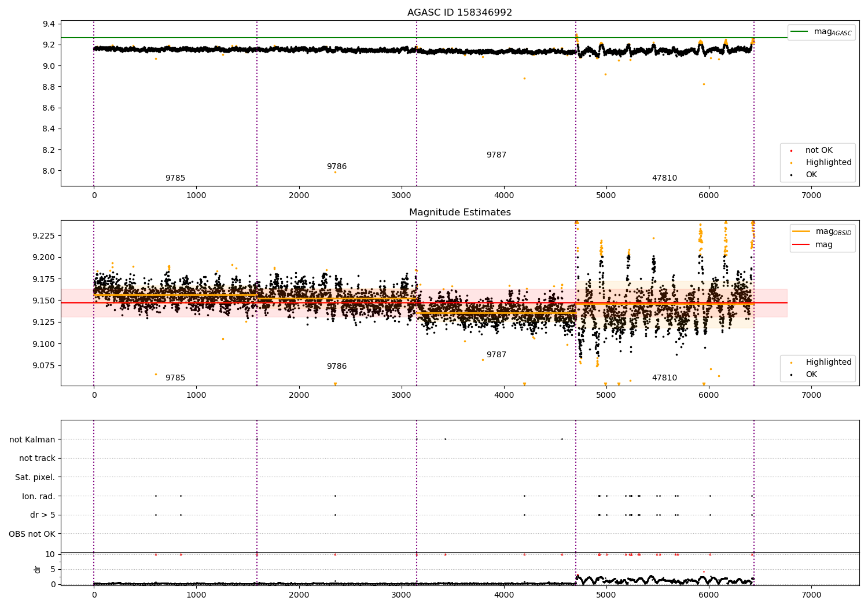Click the 5000 x-tick under Magnitude Estimates plot
Image resolution: width=868 pixels, height=608 pixels.
(606, 395)
